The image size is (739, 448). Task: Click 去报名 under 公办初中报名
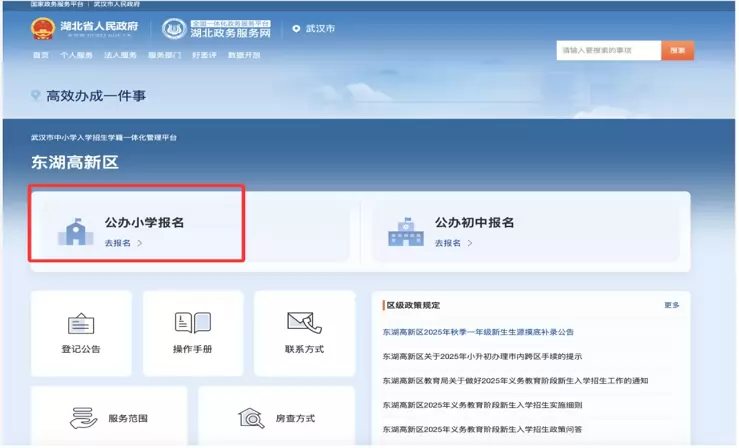[x=447, y=243]
